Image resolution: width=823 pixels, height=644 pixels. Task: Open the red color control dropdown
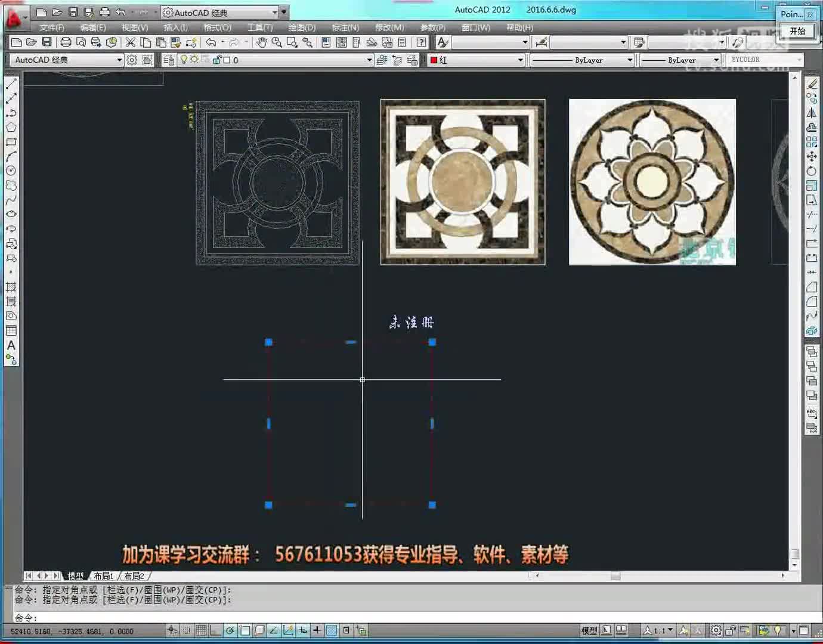pyautogui.click(x=520, y=60)
